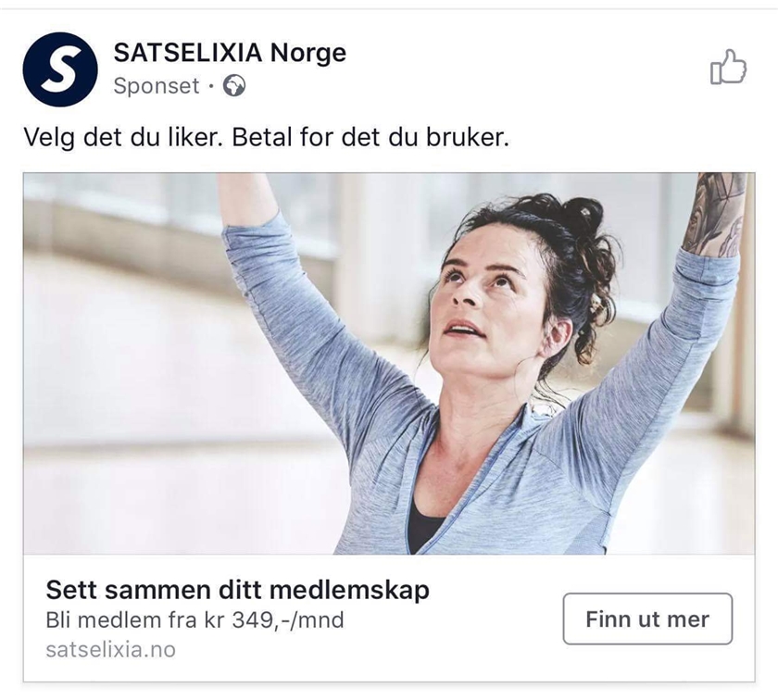
Task: Click the word Norge in page title
Action: [308, 53]
